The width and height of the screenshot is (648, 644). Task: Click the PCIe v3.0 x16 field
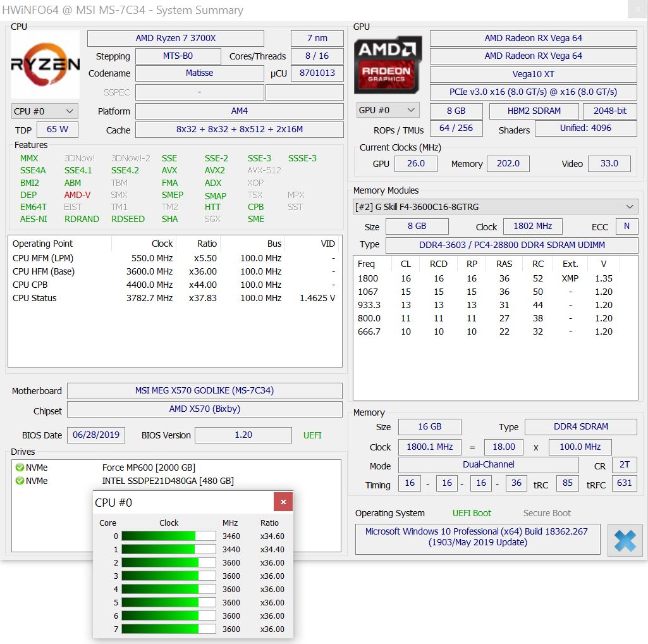(x=533, y=92)
